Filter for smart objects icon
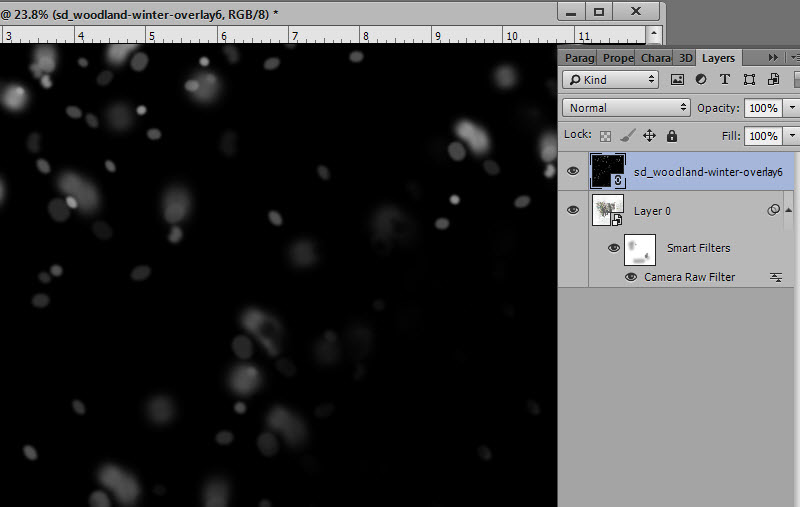This screenshot has height=507, width=800. click(773, 80)
